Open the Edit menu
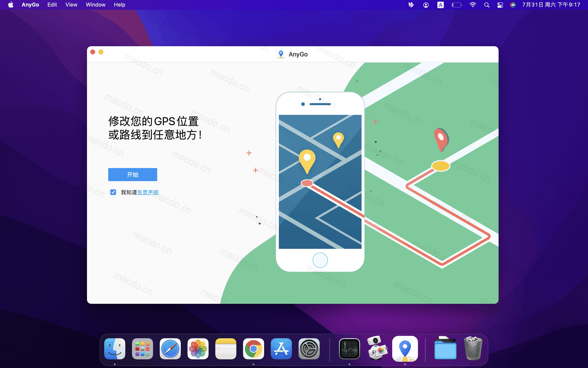The height and width of the screenshot is (368, 588). (52, 5)
